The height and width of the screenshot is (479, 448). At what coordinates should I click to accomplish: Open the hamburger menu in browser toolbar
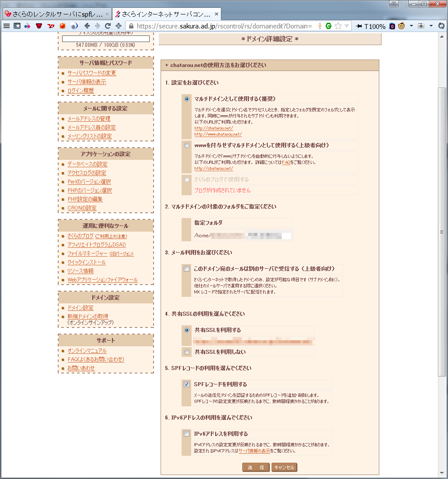7,26
